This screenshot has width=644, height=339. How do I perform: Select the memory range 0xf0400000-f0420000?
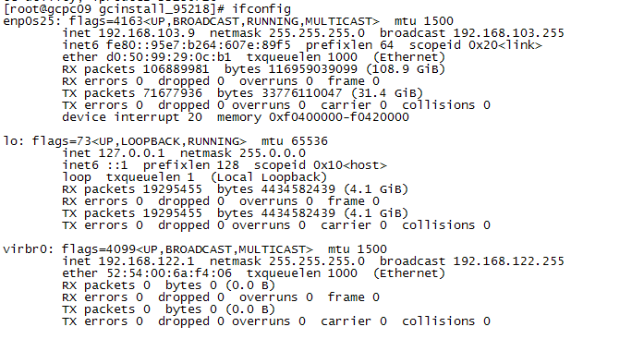pyautogui.click(x=339, y=117)
